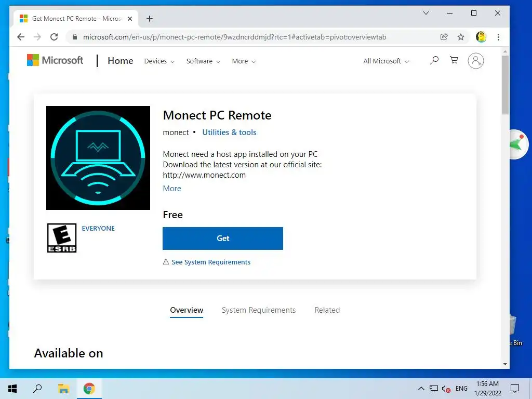Click the address bar URL
The width and height of the screenshot is (532, 399).
point(234,37)
